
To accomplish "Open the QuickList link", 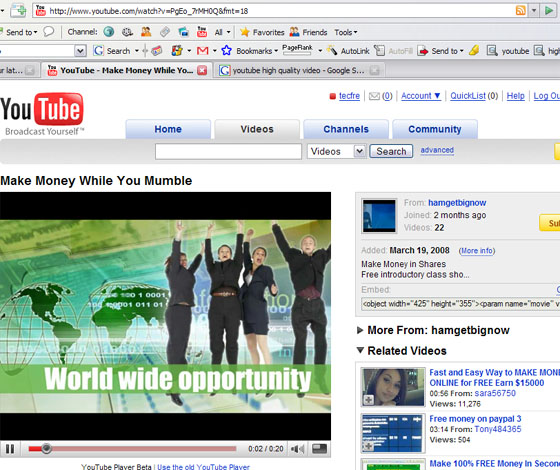I will pos(468,96).
